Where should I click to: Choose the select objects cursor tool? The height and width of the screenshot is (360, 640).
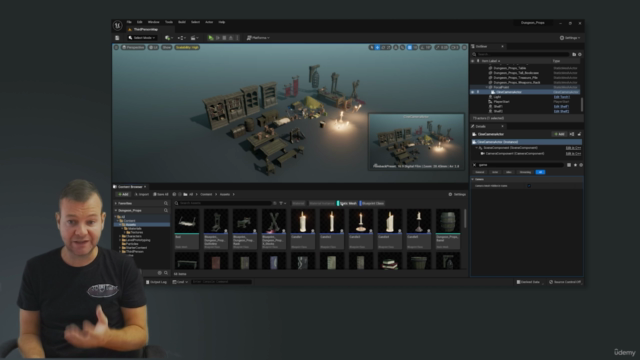pos(371,47)
